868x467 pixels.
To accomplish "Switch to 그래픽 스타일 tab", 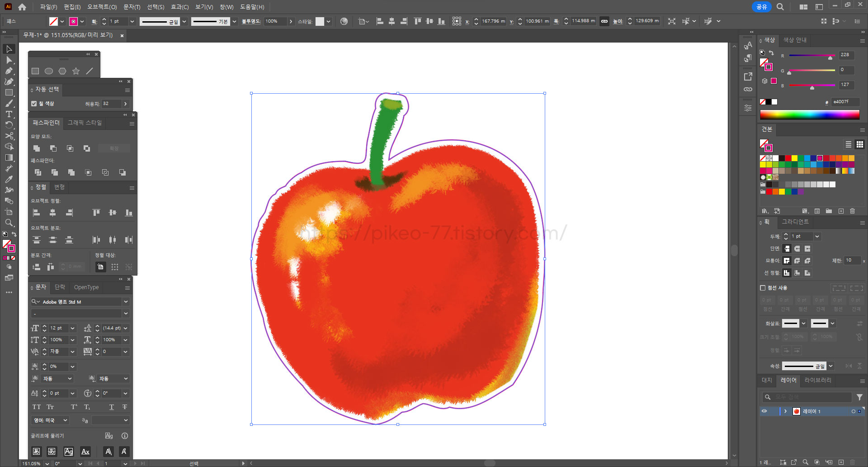I will click(85, 123).
